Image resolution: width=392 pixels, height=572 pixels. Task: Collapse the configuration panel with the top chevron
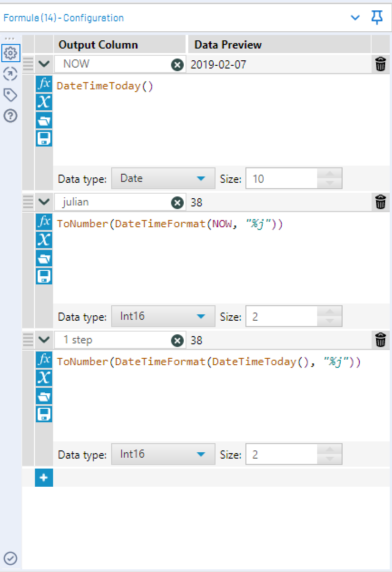point(355,18)
